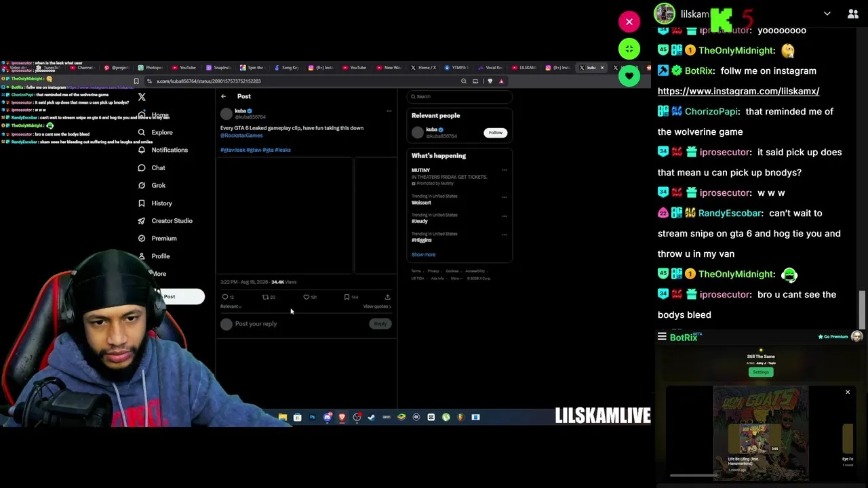
Task: Click Show more under What's happening
Action: pyautogui.click(x=423, y=254)
